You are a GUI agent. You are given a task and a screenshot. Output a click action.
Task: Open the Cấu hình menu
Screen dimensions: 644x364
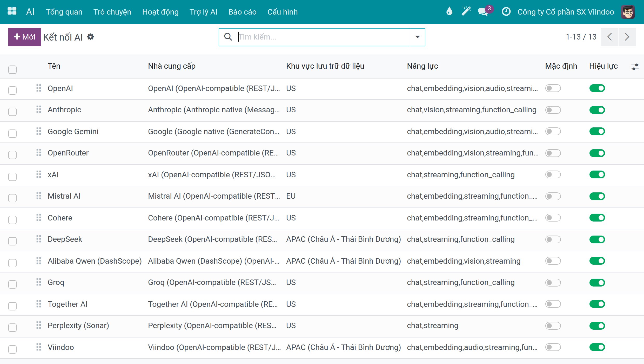pos(283,12)
